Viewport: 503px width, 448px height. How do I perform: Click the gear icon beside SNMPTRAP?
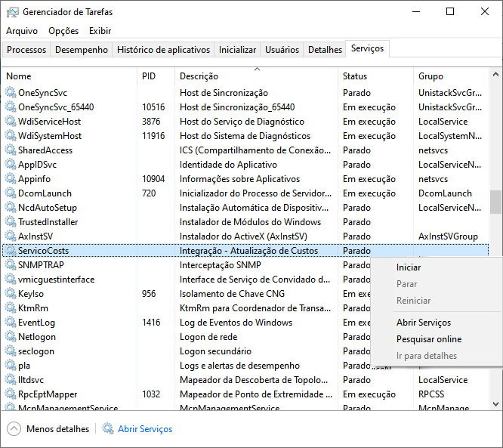pos(11,264)
